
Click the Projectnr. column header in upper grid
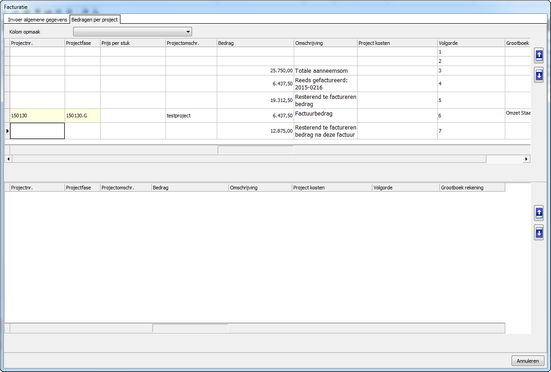pos(37,43)
